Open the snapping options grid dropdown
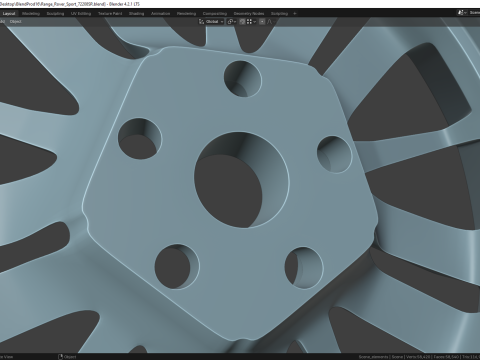 pyautogui.click(x=251, y=21)
